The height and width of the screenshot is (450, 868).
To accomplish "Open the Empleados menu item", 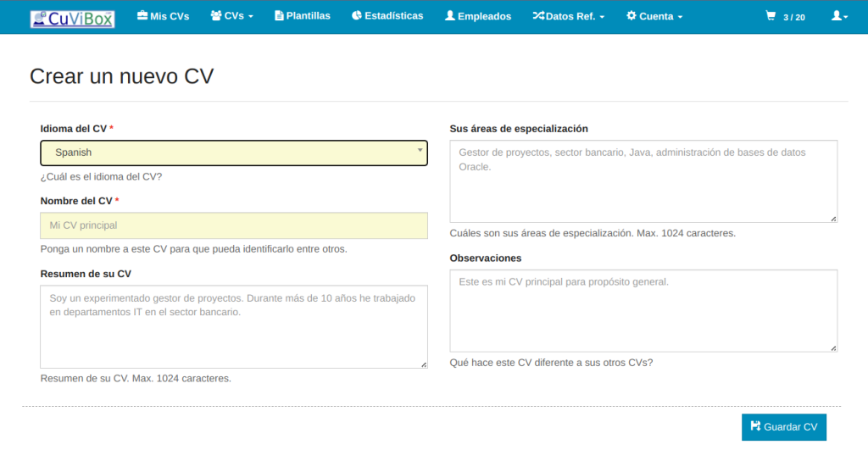I will (x=484, y=16).
